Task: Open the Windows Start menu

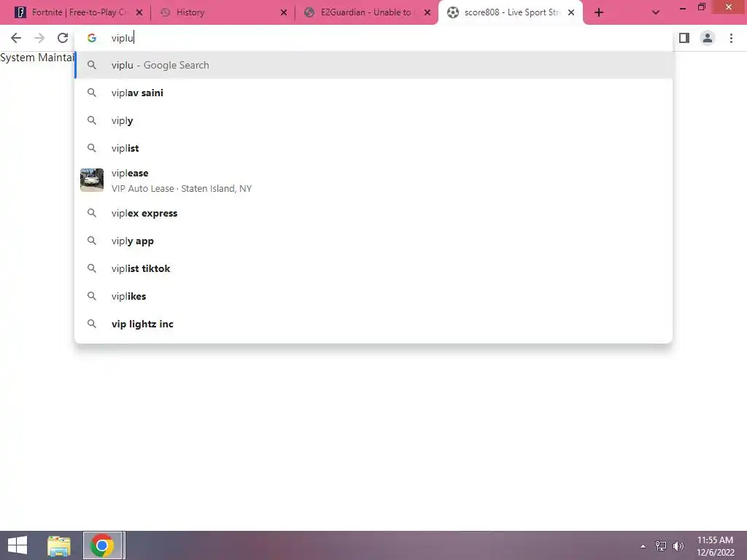Action: tap(18, 545)
